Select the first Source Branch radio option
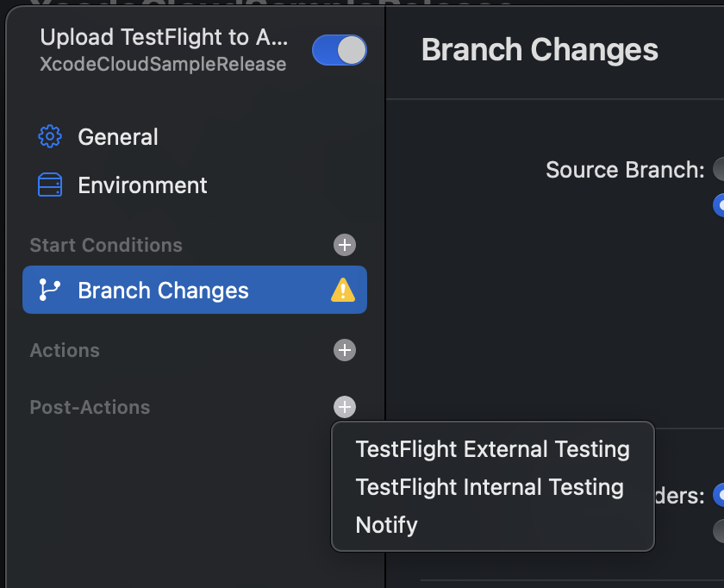 (x=719, y=169)
